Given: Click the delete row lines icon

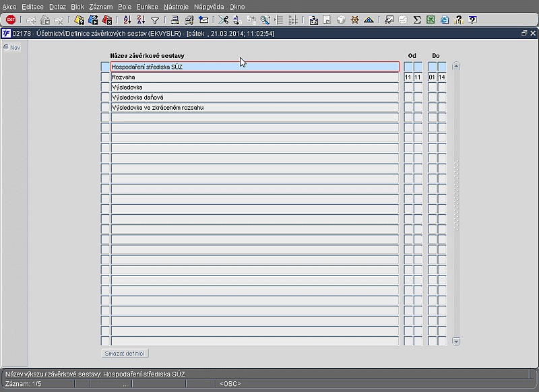Looking at the screenshot, I should (292, 20).
